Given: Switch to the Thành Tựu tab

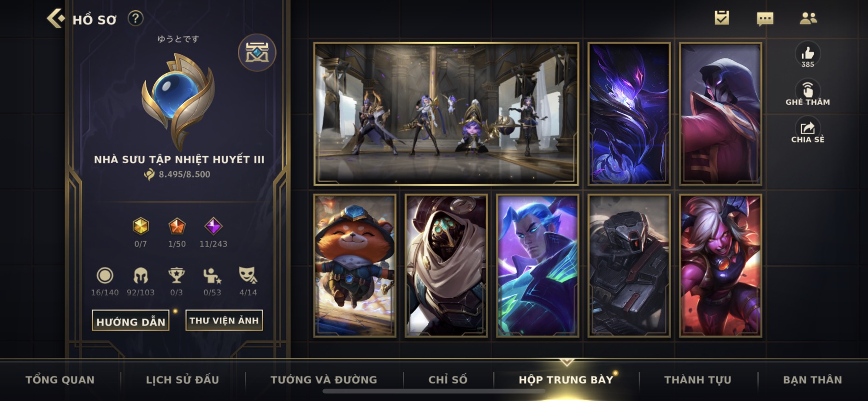Looking at the screenshot, I should tap(697, 380).
